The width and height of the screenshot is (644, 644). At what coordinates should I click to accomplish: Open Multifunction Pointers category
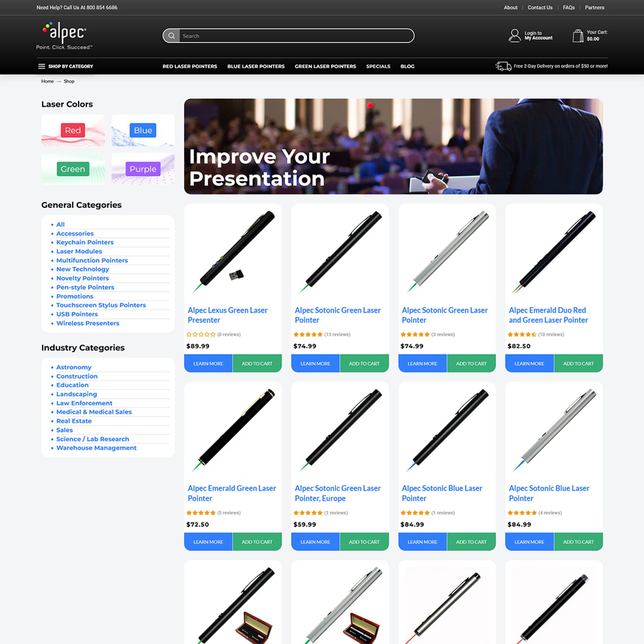(92, 260)
